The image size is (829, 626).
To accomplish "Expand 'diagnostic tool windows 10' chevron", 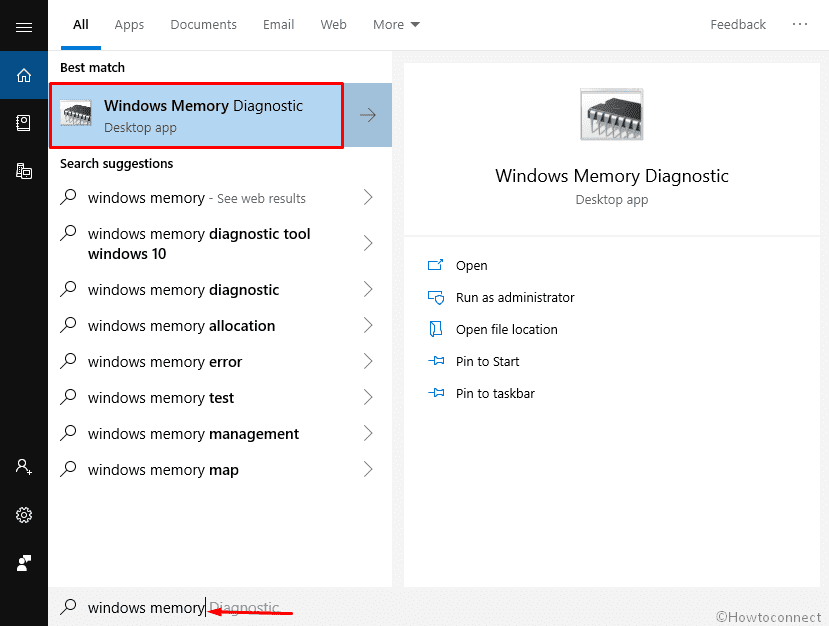I will 368,243.
